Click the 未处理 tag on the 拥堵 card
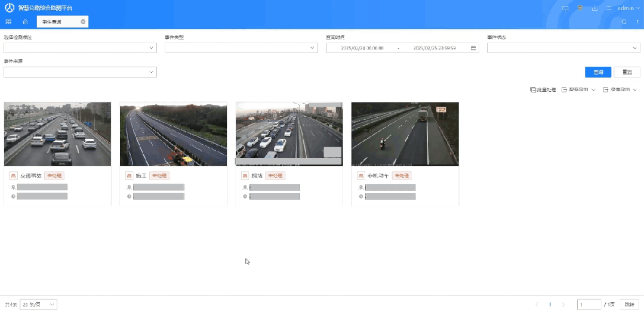644x313 pixels. tap(275, 175)
